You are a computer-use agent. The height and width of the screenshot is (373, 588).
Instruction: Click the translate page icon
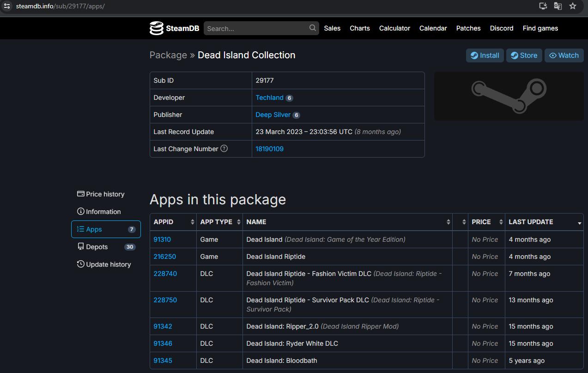(558, 6)
